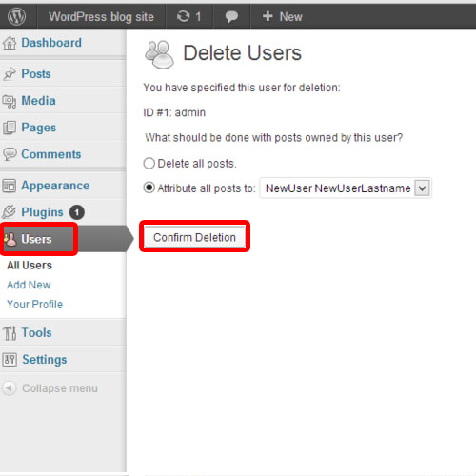Click the Dashboard house icon
This screenshot has width=476, height=476.
coord(10,43)
